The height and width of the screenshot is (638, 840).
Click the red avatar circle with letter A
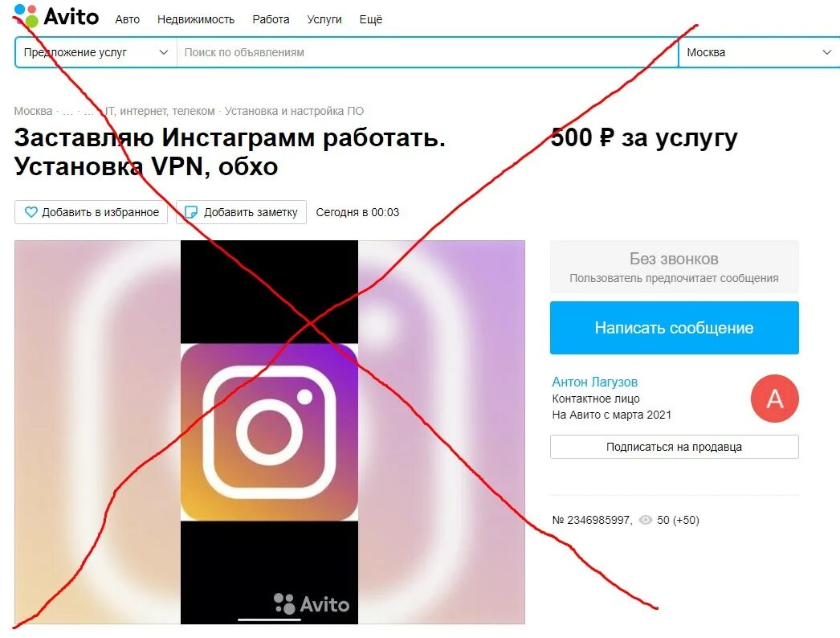pyautogui.click(x=775, y=399)
